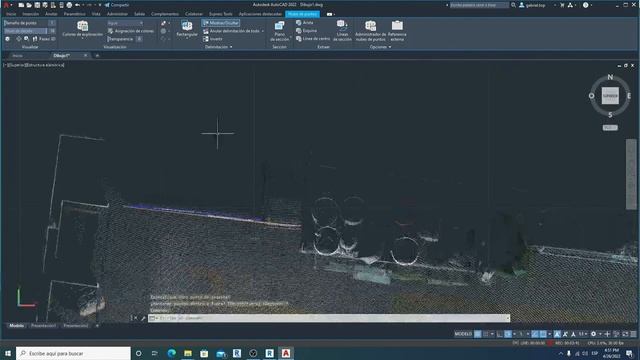Toggle polar tracking in status bar
Screen dimensions: 640x360
coord(508,334)
